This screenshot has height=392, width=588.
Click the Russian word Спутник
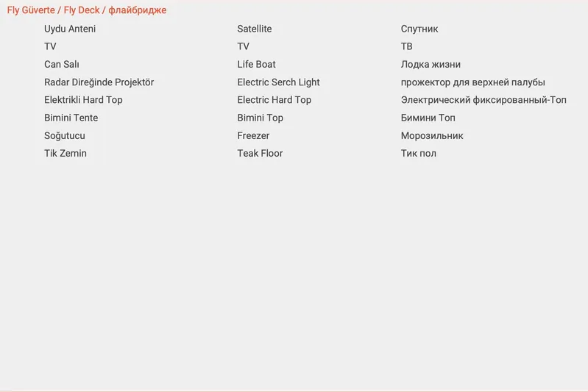click(x=419, y=29)
